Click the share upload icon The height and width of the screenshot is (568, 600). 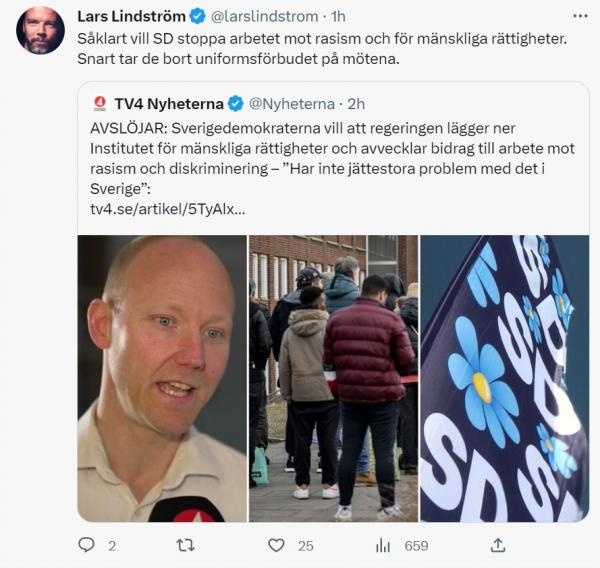point(498,545)
